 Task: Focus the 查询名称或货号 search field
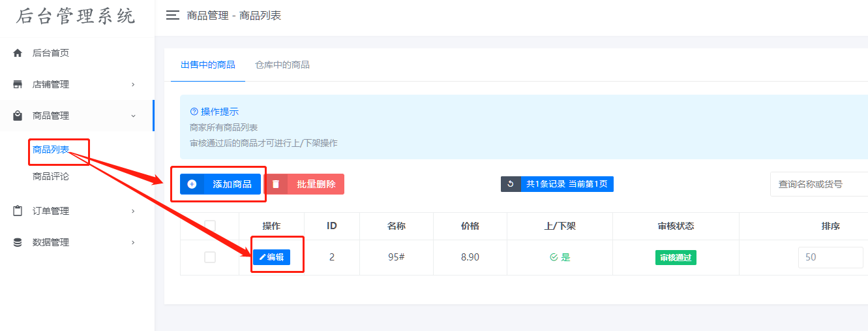[x=819, y=184]
